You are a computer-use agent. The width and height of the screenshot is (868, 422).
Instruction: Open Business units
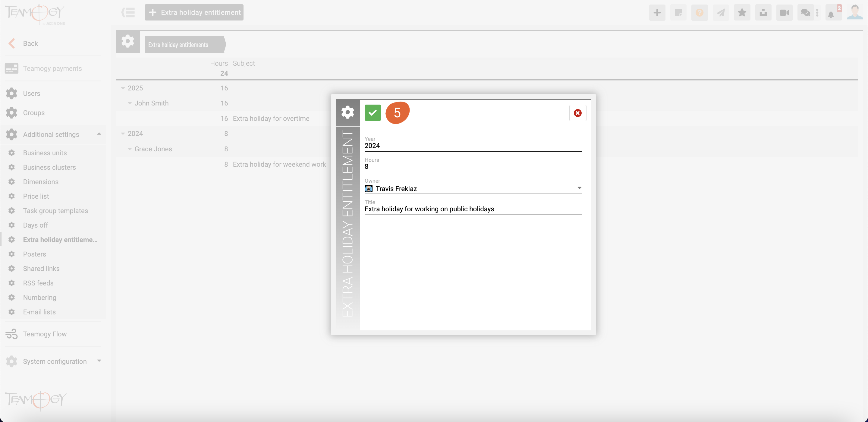pyautogui.click(x=45, y=153)
